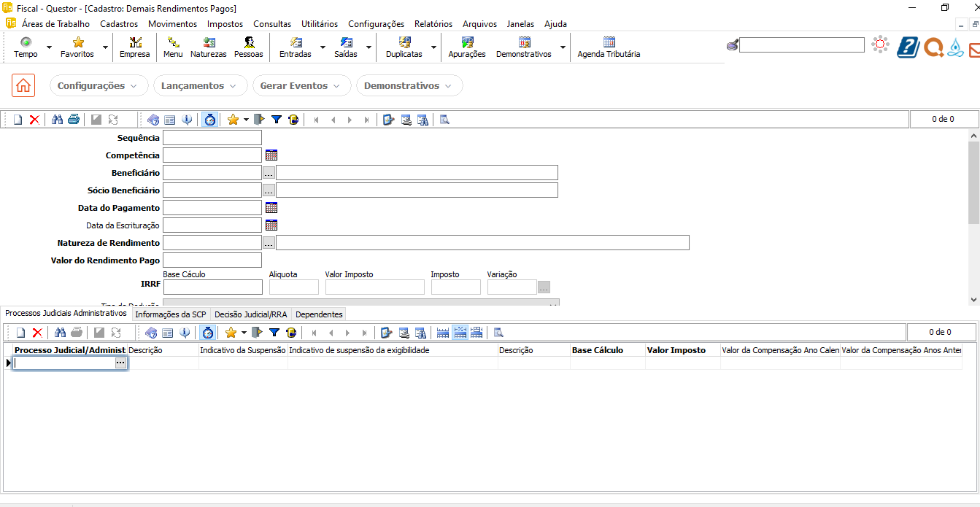Screen dimensions: 980x507
Task: Open the Gerar Eventos dropdown
Action: 301,85
